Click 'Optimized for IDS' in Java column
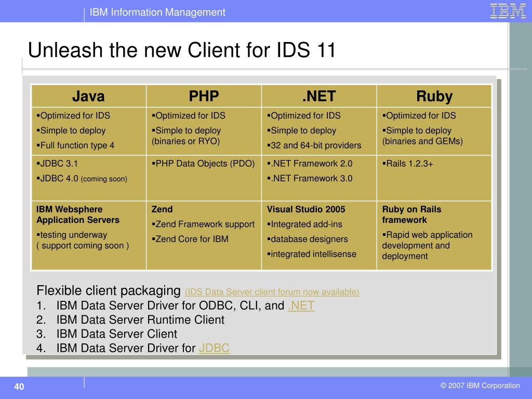This screenshot has width=532, height=399. point(73,116)
